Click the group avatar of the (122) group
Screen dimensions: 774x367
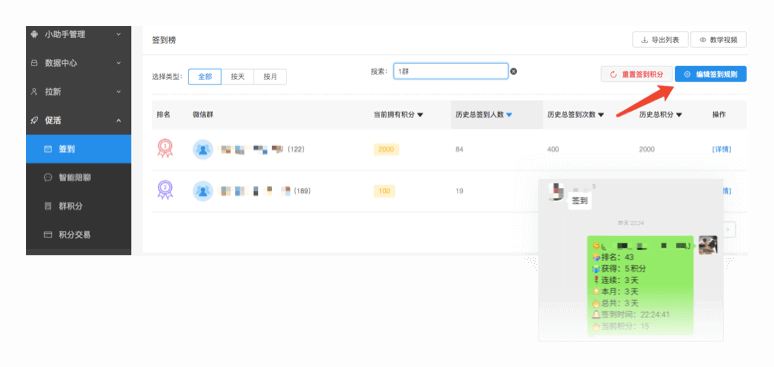[x=202, y=149]
